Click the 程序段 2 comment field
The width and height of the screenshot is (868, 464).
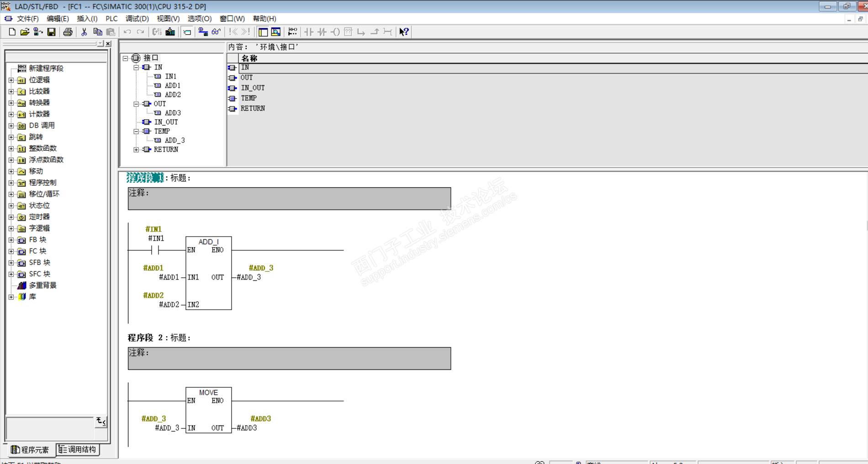[289, 359]
